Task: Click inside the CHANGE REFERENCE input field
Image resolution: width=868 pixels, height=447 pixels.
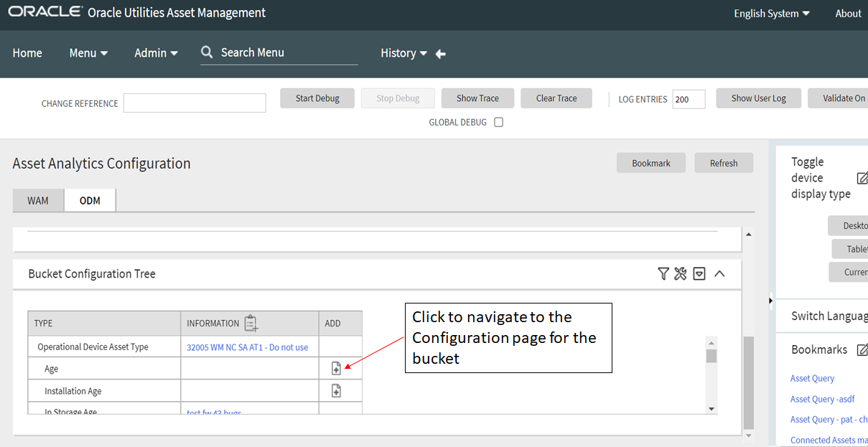Action: [194, 103]
